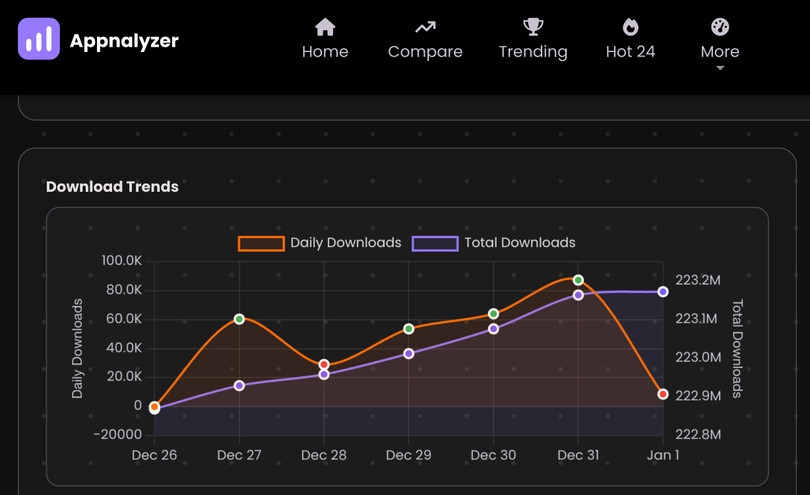Screen dimensions: 810x495
Task: Select the Hot 24 text label in navigation
Action: [630, 52]
